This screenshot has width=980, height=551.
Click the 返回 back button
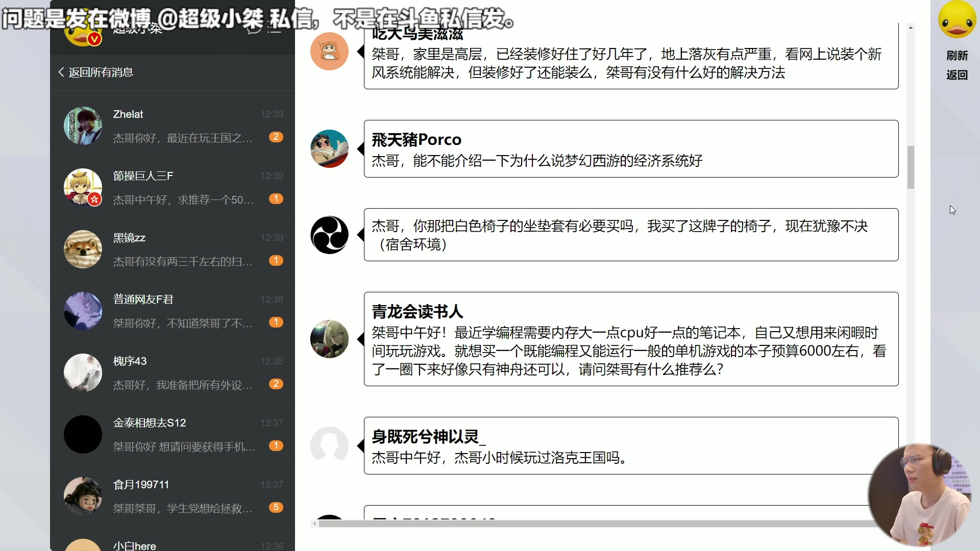(957, 75)
